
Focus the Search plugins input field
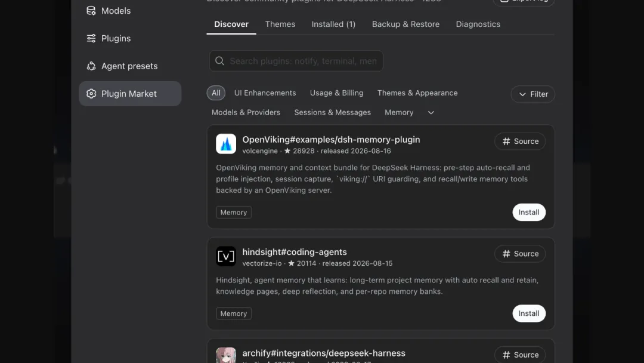[x=296, y=61]
